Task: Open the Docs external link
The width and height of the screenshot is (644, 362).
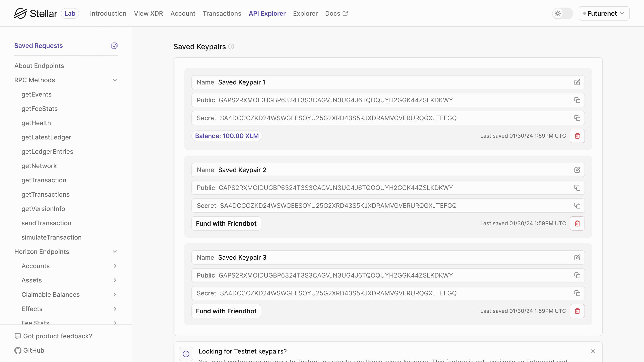Action: pyautogui.click(x=337, y=13)
